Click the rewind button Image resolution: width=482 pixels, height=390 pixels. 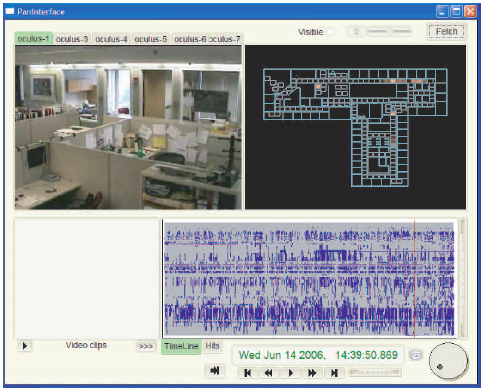268,373
